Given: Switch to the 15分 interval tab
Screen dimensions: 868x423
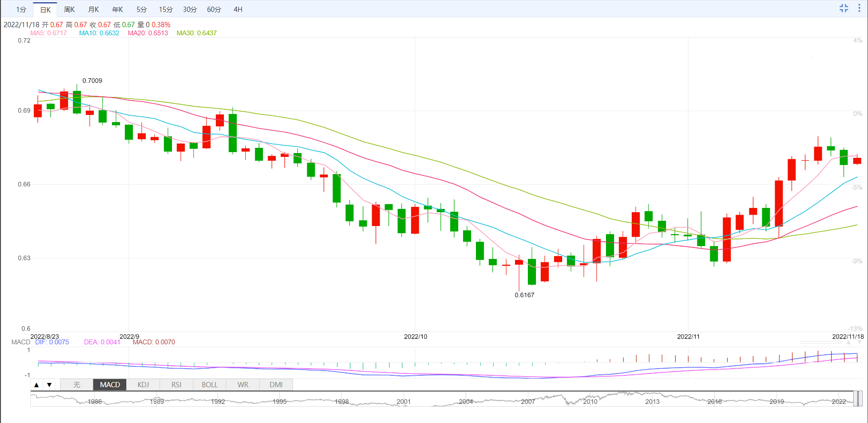Looking at the screenshot, I should tap(166, 10).
